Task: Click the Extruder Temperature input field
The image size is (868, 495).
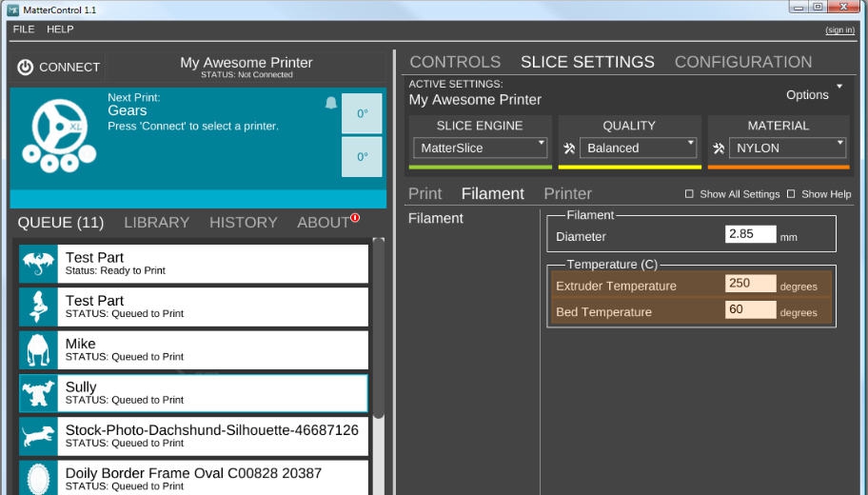Action: pos(750,284)
